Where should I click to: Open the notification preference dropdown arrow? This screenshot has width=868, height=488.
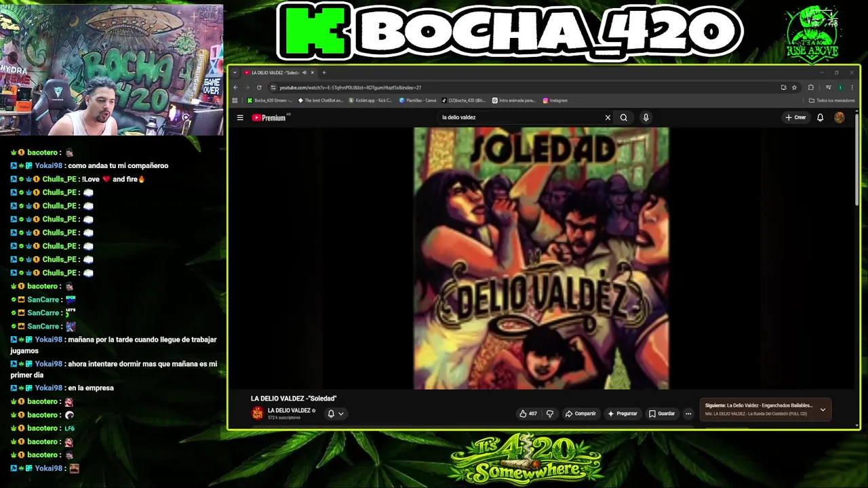[341, 413]
